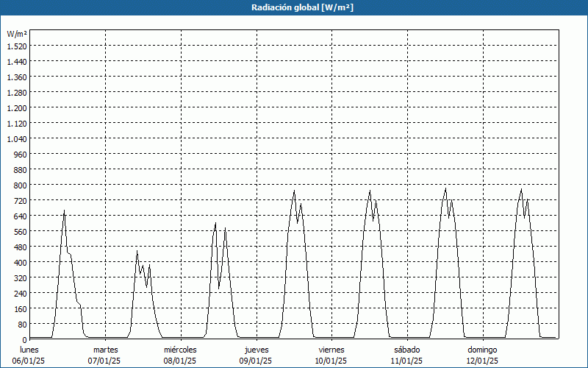The image size is (588, 368).
Task: Click the 'domingo' day label
Action: [482, 350]
